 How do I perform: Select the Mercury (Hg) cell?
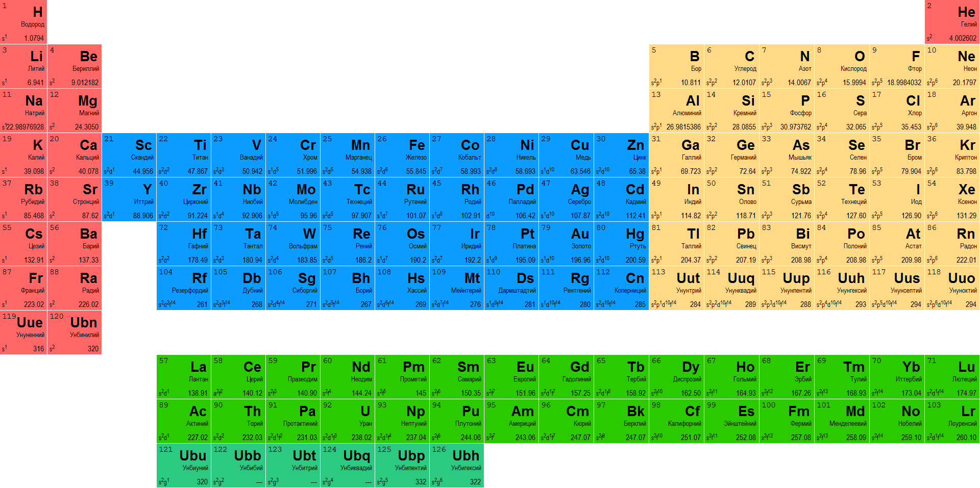click(622, 244)
